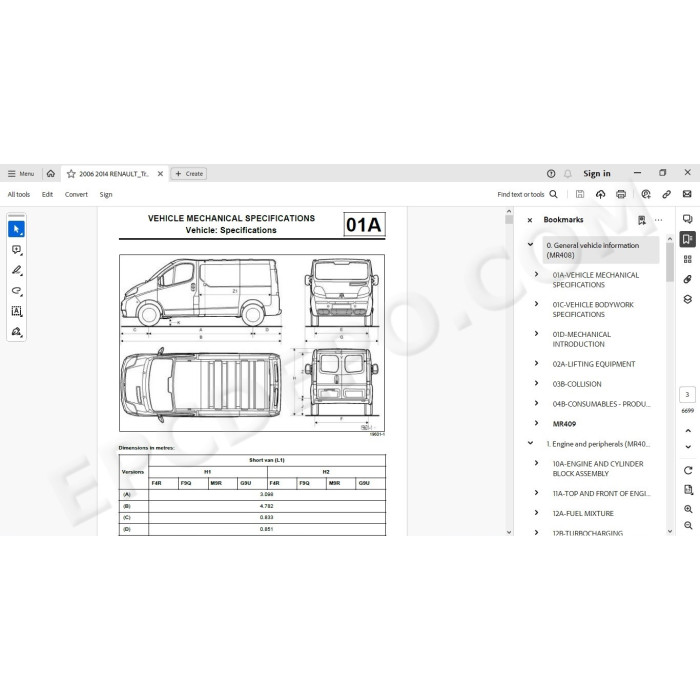Expand 11A-TOP AND FRONT OF ENGINE bookmark
Screen dimensions: 700x700
pyautogui.click(x=537, y=492)
